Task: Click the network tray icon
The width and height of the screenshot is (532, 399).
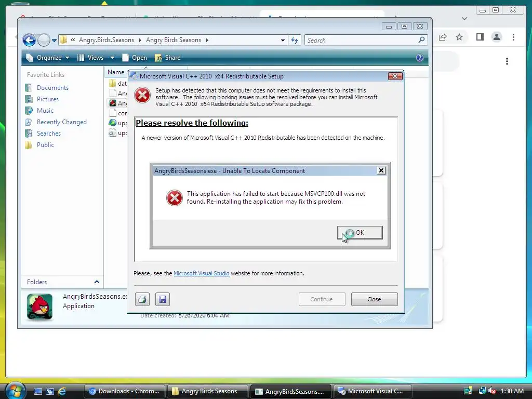Action: 482,391
